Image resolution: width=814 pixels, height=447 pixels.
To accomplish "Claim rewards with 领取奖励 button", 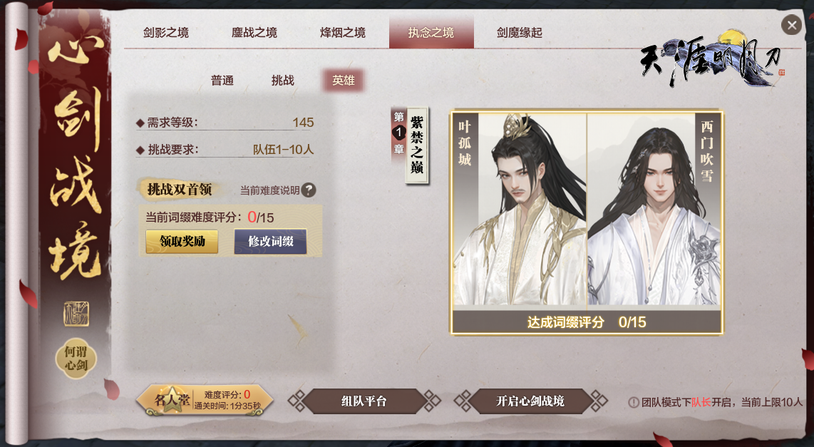I will 182,241.
